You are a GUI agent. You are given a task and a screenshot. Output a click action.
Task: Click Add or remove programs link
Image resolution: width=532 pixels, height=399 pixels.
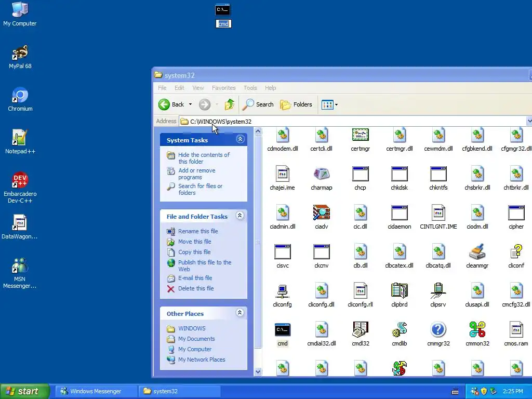(197, 174)
